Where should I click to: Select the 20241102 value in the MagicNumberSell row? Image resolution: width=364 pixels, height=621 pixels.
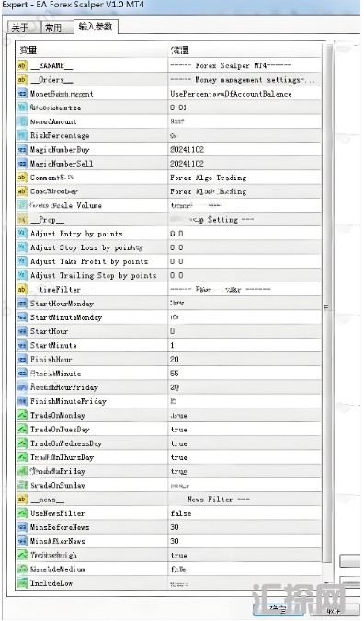coord(245,164)
